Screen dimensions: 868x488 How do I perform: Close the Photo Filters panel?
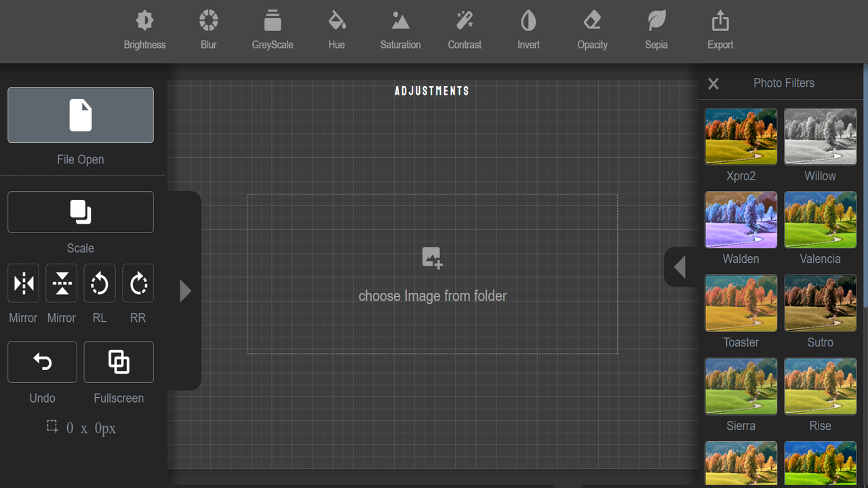713,83
